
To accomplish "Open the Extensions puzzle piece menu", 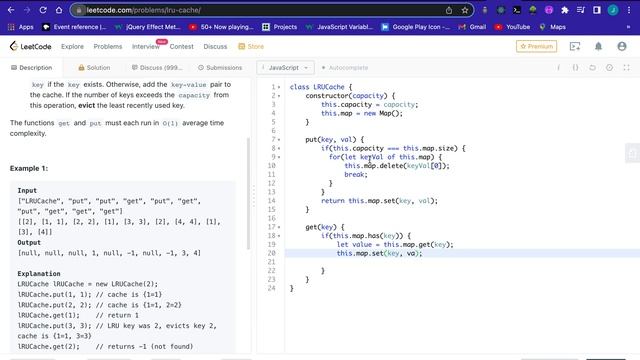I will coord(565,10).
